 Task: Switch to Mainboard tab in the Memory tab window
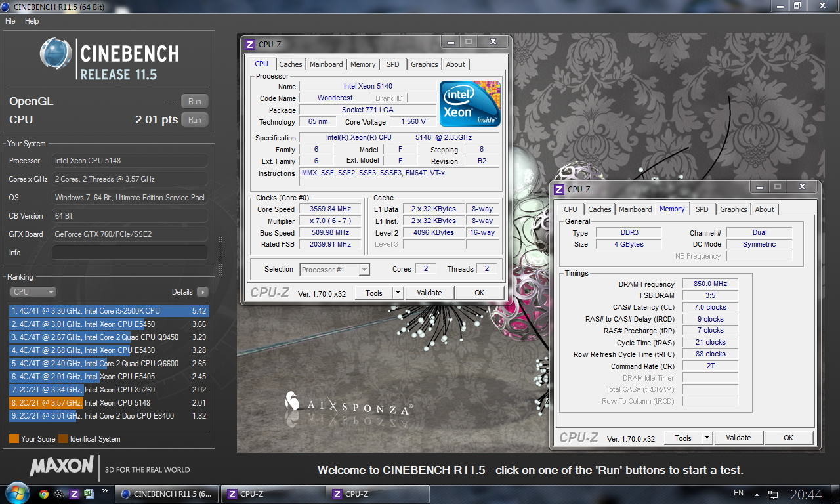[635, 209]
